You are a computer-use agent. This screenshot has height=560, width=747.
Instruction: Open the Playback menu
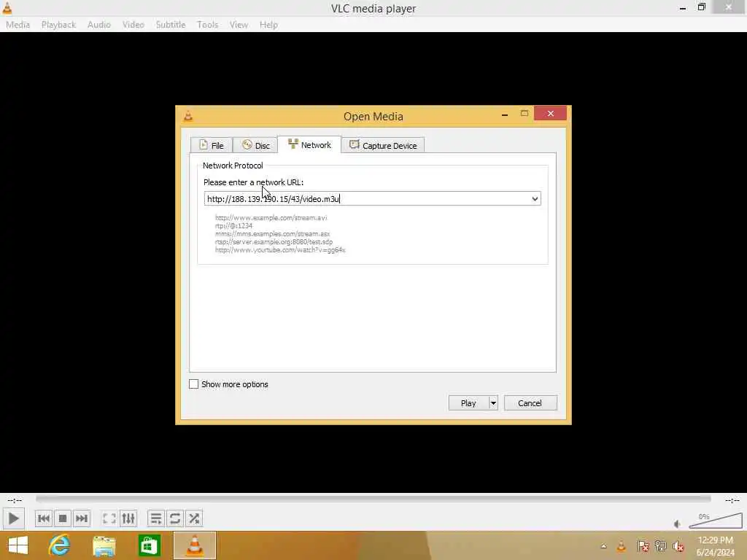(58, 25)
